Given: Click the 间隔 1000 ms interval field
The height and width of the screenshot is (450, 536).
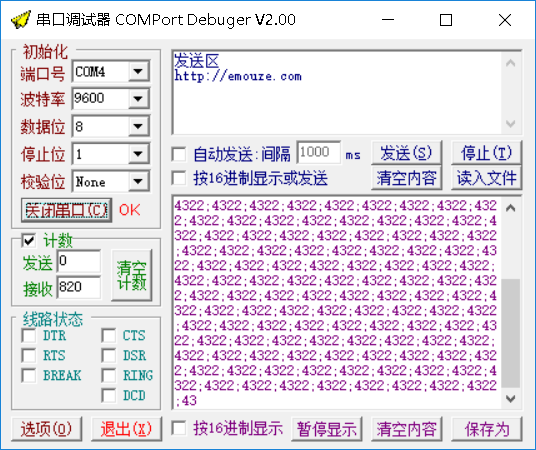Looking at the screenshot, I should point(318,152).
